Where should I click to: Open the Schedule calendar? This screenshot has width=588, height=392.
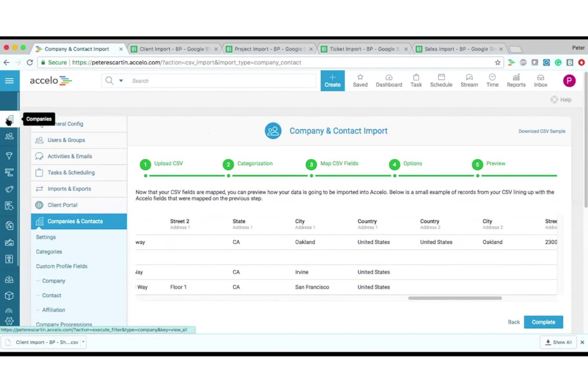(441, 81)
